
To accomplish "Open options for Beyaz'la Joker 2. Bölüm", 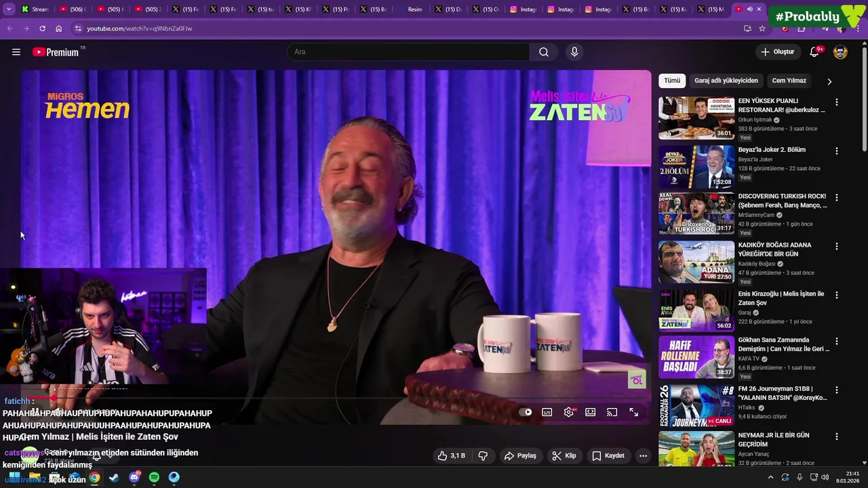I will [837, 151].
